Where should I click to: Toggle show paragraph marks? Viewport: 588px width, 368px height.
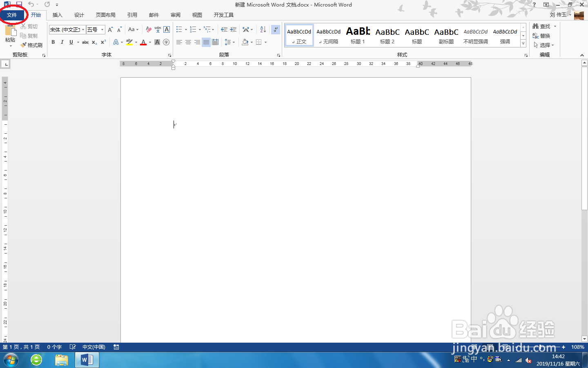pyautogui.click(x=276, y=29)
